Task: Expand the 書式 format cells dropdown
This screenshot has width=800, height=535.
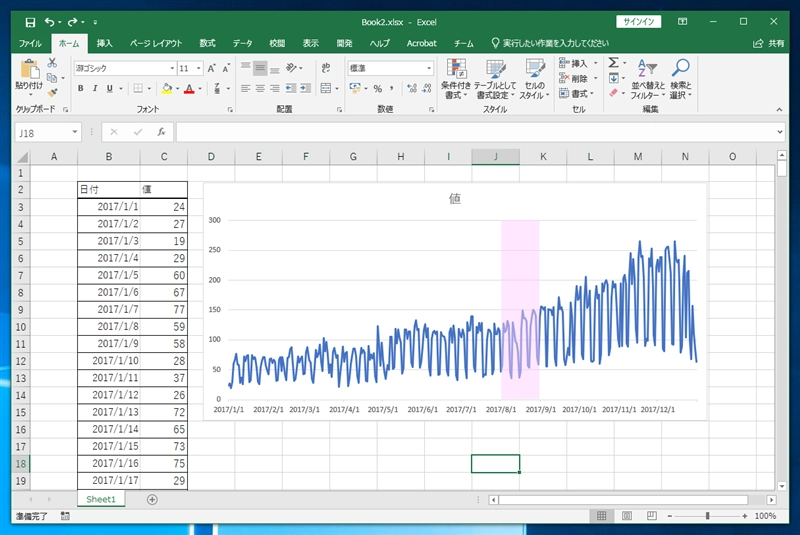Action: (592, 93)
